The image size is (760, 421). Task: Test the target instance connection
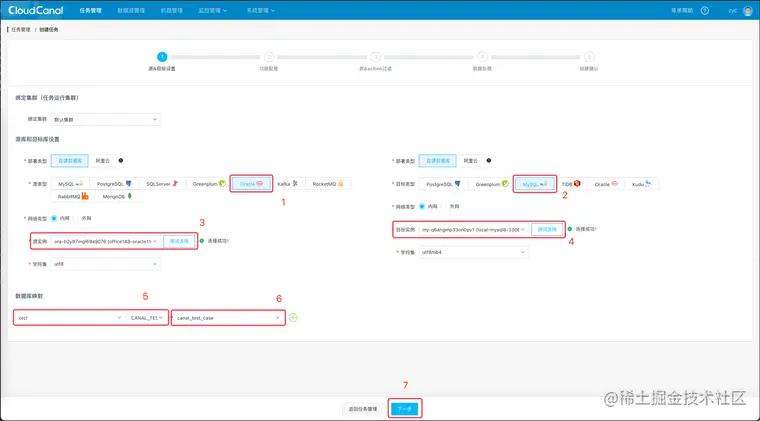pos(547,229)
